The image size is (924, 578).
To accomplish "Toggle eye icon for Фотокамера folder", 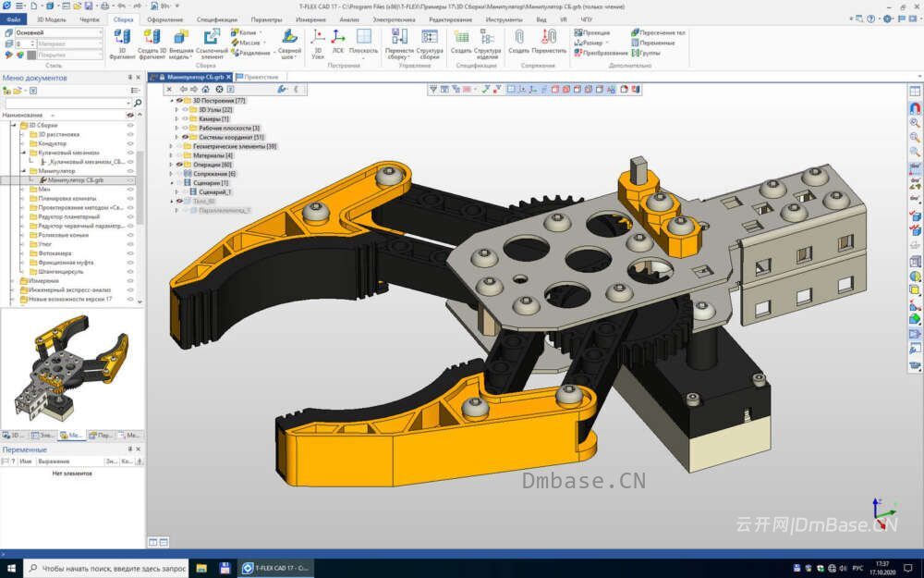I will pos(130,253).
